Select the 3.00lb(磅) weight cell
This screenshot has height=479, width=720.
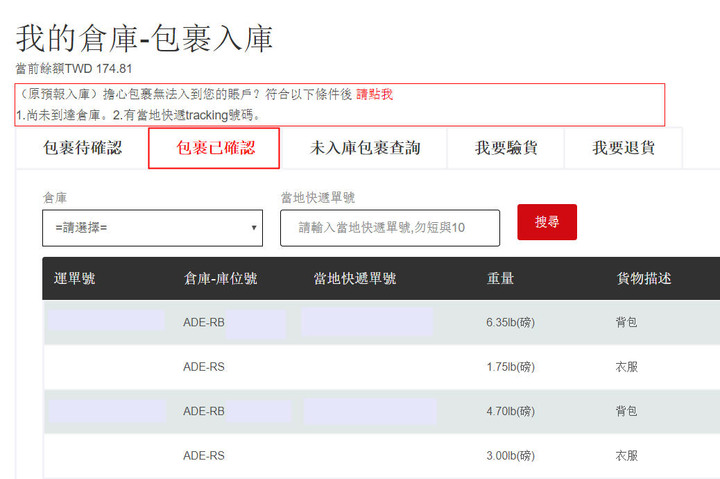pyautogui.click(x=511, y=456)
